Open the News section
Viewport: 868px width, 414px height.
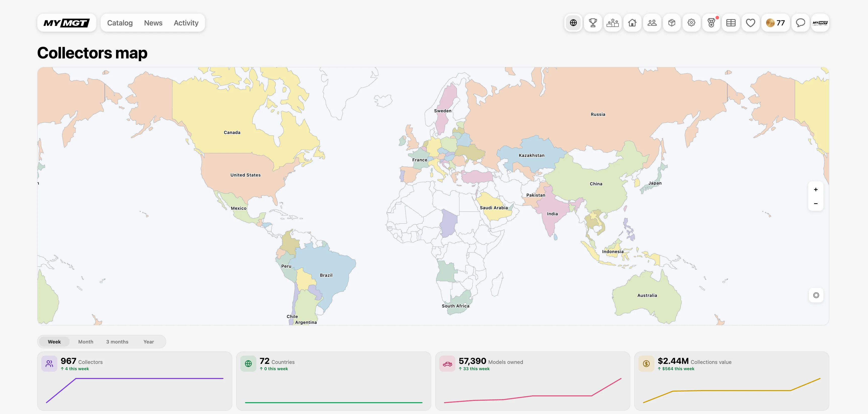[153, 23]
